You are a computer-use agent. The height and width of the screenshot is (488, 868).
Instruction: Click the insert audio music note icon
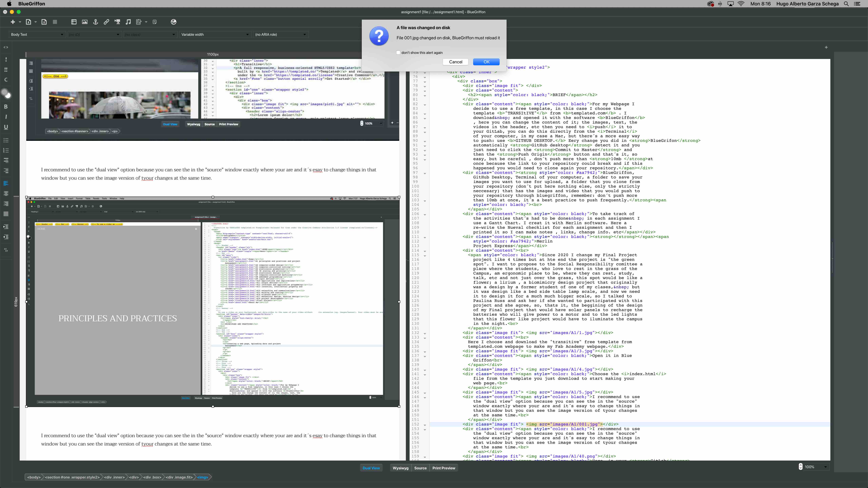point(128,22)
